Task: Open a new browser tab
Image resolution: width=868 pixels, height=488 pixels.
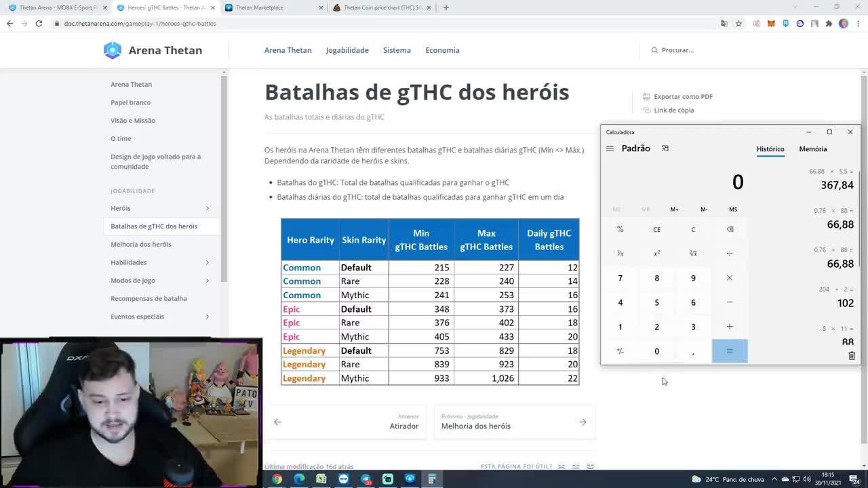Action: point(446,7)
